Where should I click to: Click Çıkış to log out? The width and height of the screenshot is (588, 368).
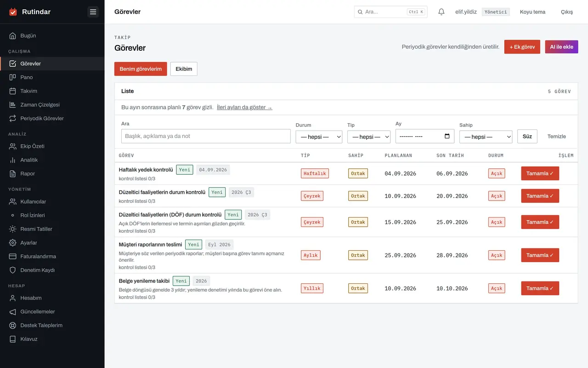coord(567,12)
